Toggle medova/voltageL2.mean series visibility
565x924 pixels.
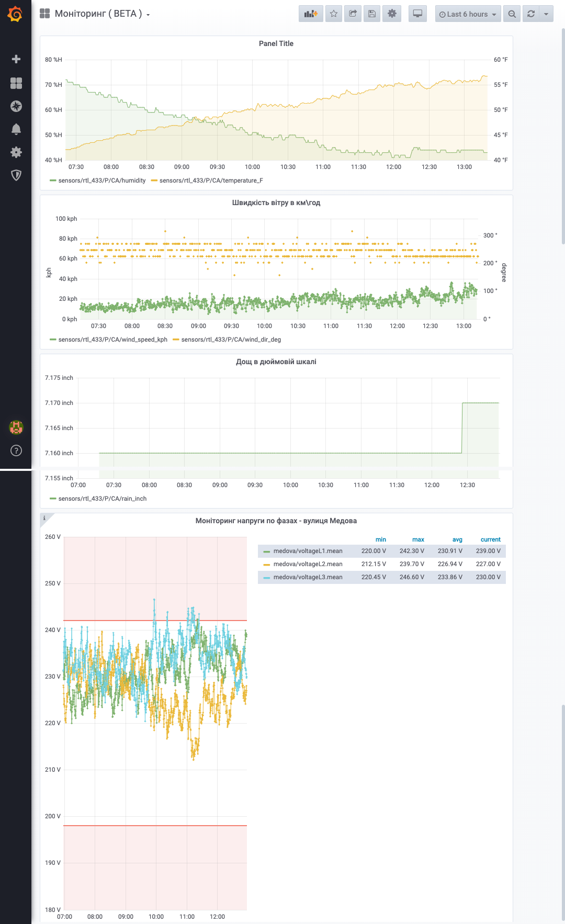308,564
